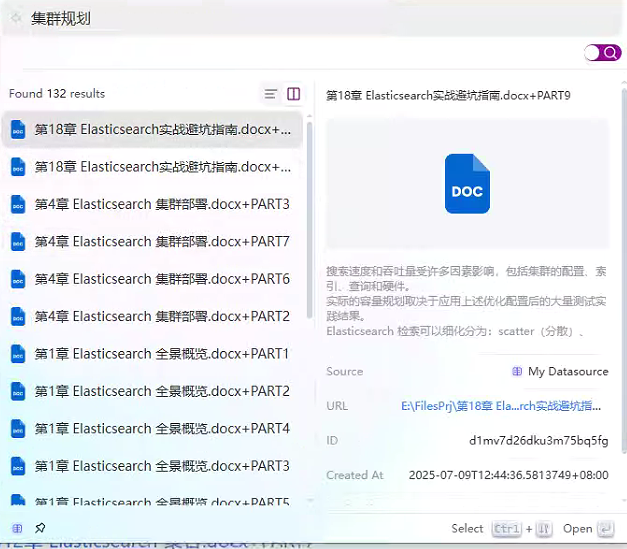Image resolution: width=627 pixels, height=549 pixels.
Task: Click DOC icon of 全景概览 PART4 row
Action: tap(18, 429)
